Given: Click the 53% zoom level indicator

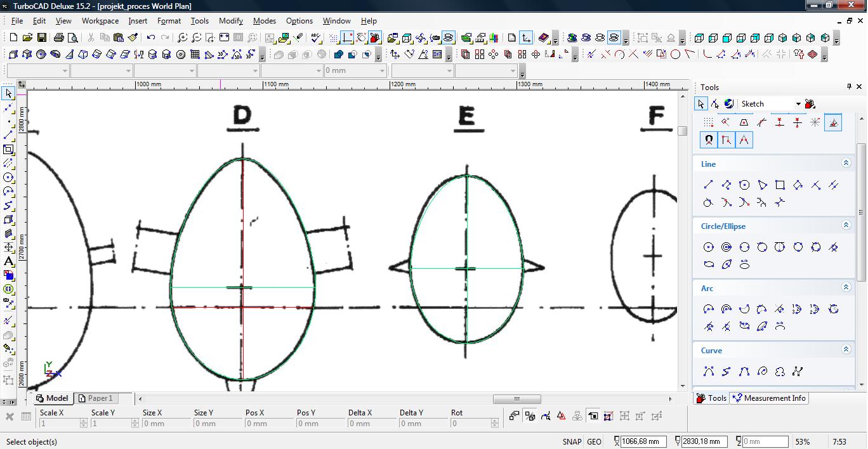Looking at the screenshot, I should point(802,442).
